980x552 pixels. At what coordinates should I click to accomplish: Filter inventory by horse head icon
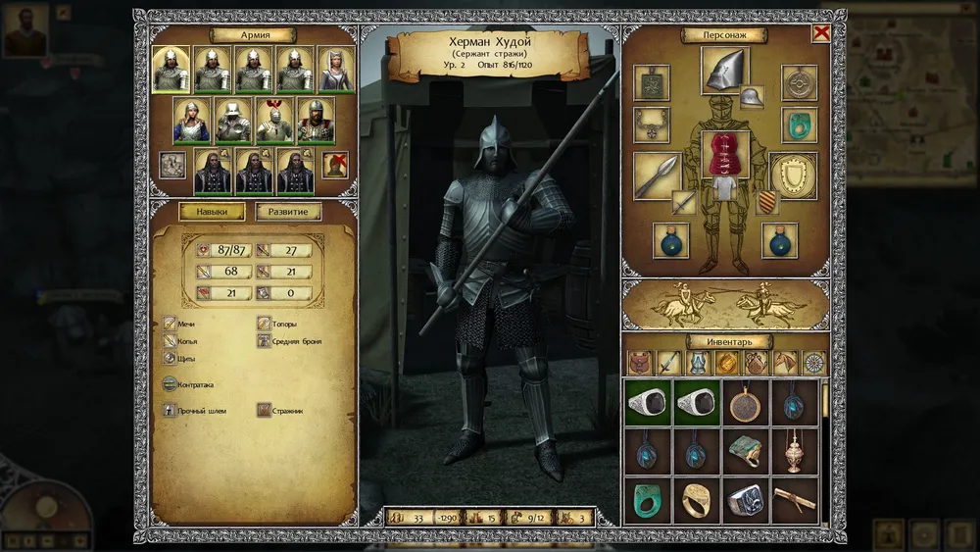(785, 363)
